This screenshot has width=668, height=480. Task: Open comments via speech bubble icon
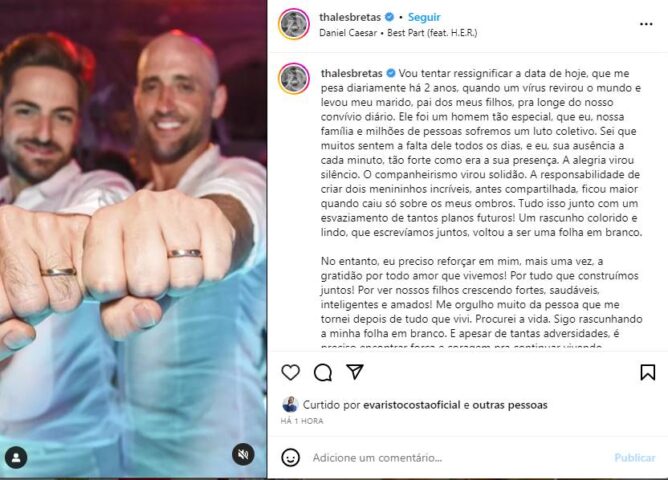click(x=323, y=372)
